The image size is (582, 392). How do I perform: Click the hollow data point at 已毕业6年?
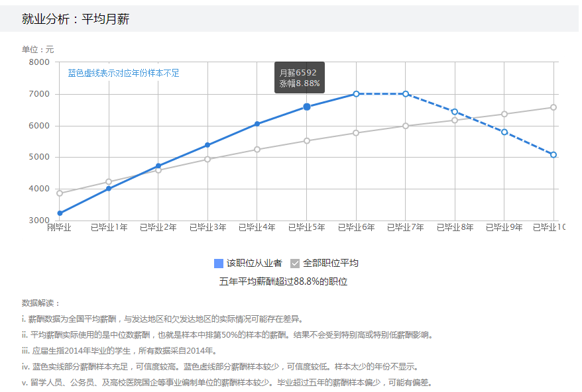(x=356, y=94)
